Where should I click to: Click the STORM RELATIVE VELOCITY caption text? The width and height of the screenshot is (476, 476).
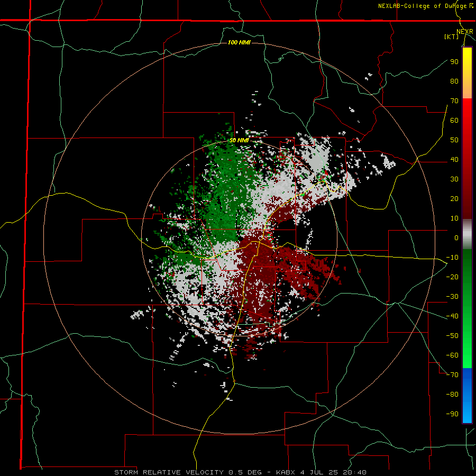tap(169, 472)
